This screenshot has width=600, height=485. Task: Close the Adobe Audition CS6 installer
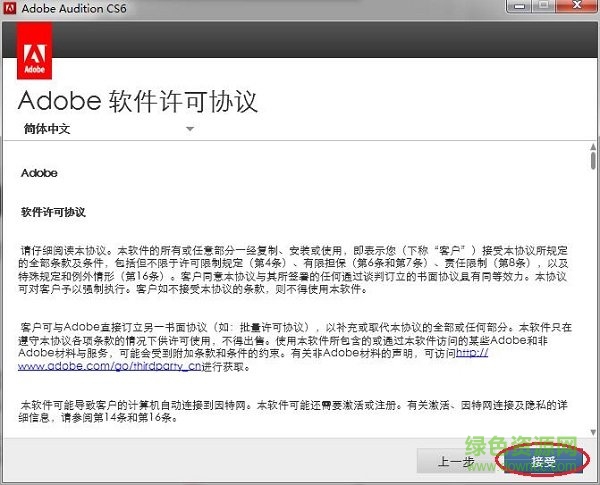click(578, 7)
